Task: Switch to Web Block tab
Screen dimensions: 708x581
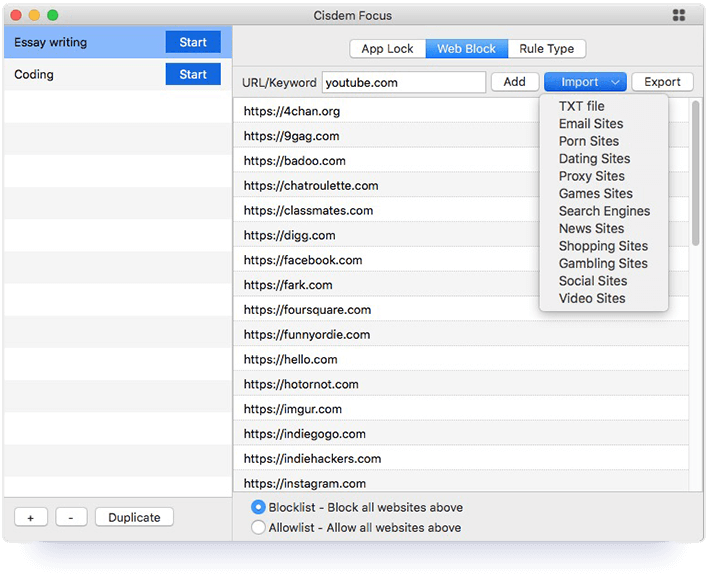Action: click(x=466, y=49)
